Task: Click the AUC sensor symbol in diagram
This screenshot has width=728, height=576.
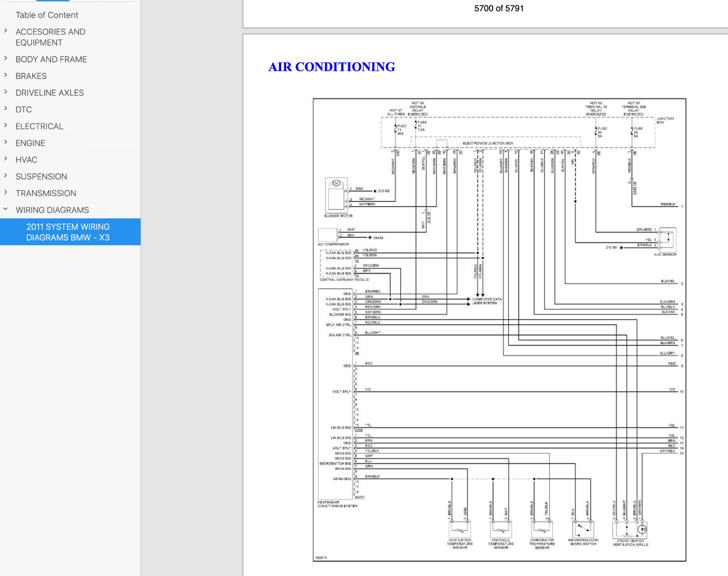Action: pos(668,239)
